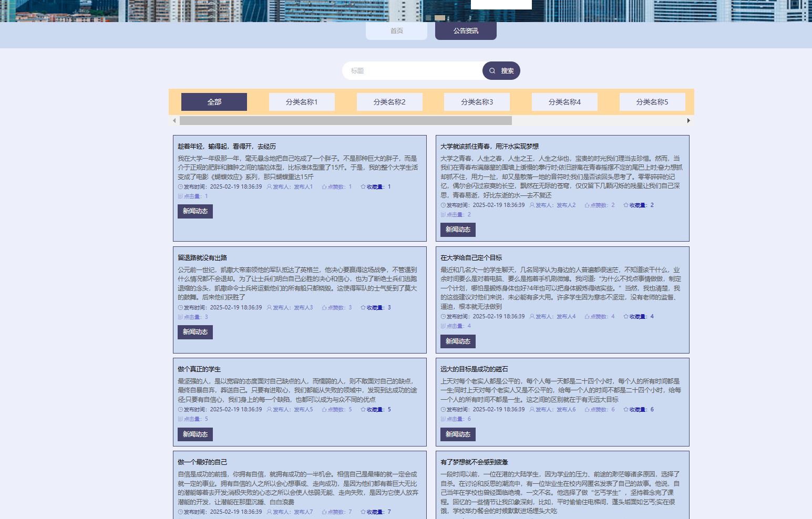
Task: Click clock icon on 趁着年轻 article
Action: pyautogui.click(x=180, y=187)
